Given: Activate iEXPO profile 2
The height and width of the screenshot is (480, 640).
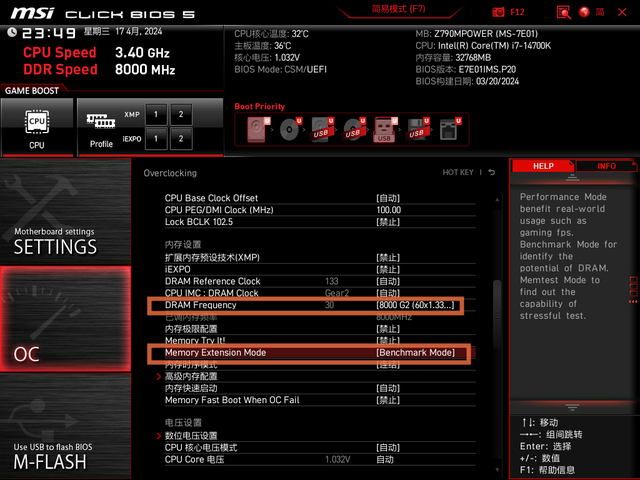Looking at the screenshot, I should click(181, 139).
